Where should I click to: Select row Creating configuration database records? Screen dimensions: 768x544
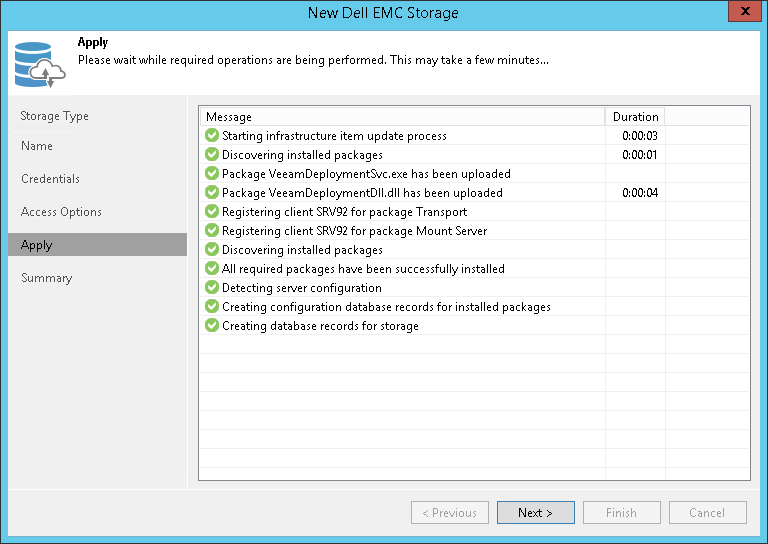point(386,307)
